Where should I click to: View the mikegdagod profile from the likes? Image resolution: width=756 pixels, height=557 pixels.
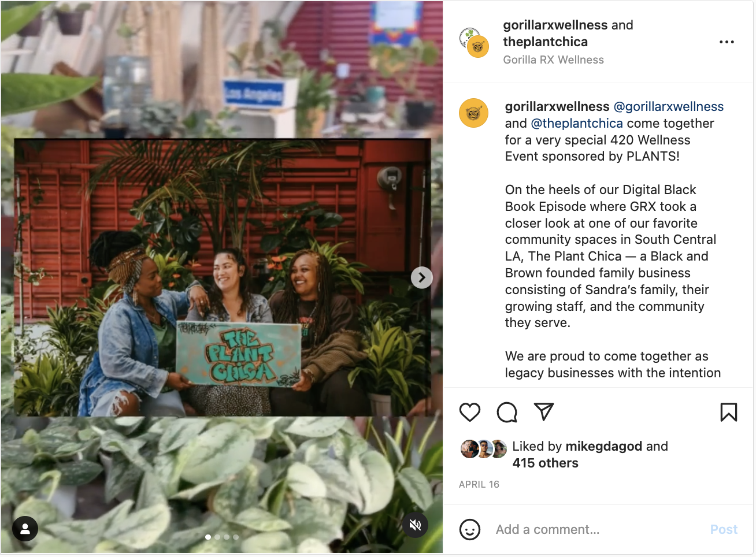(604, 446)
